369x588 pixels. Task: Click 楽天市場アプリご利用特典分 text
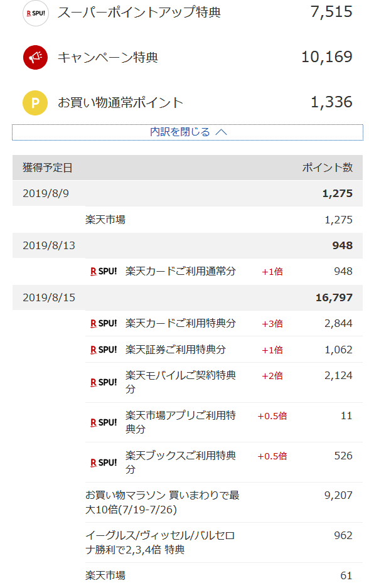180,422
